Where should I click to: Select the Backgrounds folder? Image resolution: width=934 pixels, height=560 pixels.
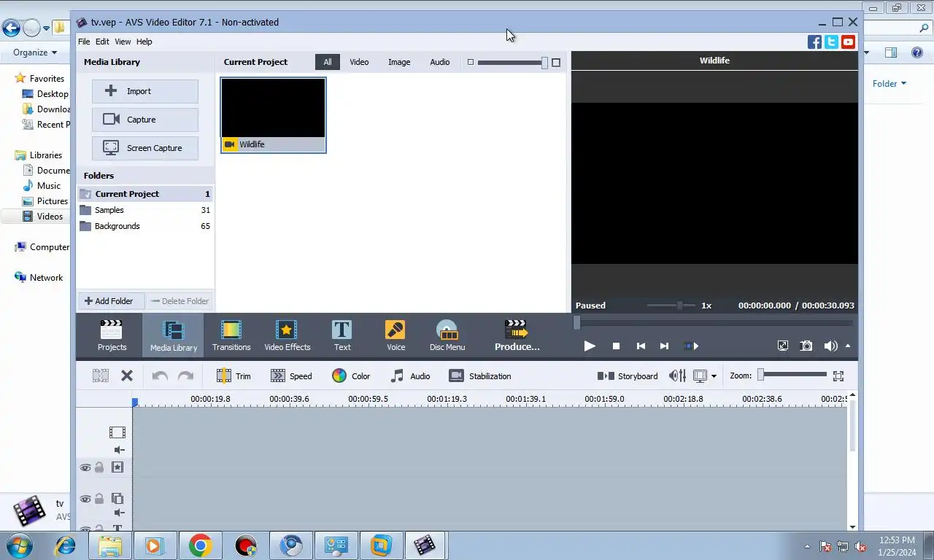click(x=145, y=226)
